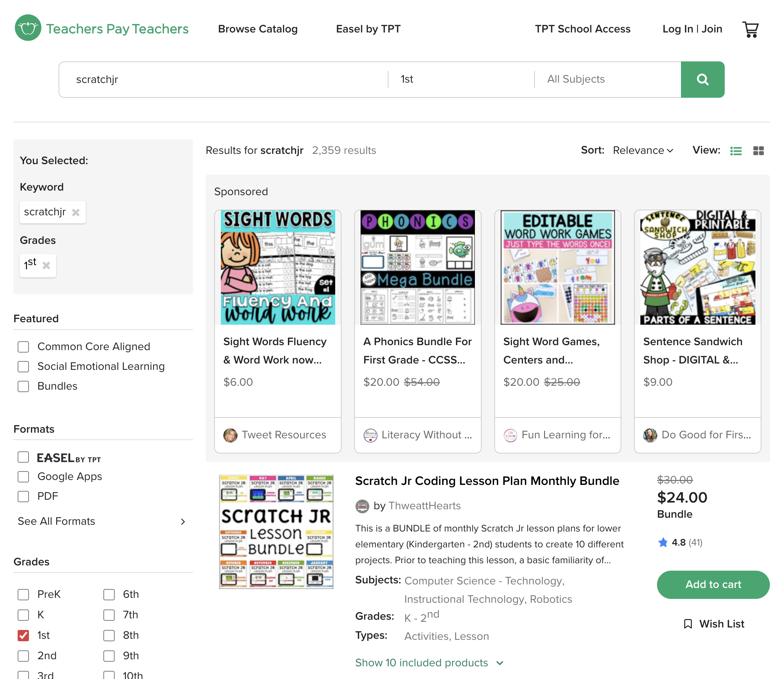Open Scratch Jr Coding Lesson Plan title
Viewport: 784px width, 679px height.
487,481
